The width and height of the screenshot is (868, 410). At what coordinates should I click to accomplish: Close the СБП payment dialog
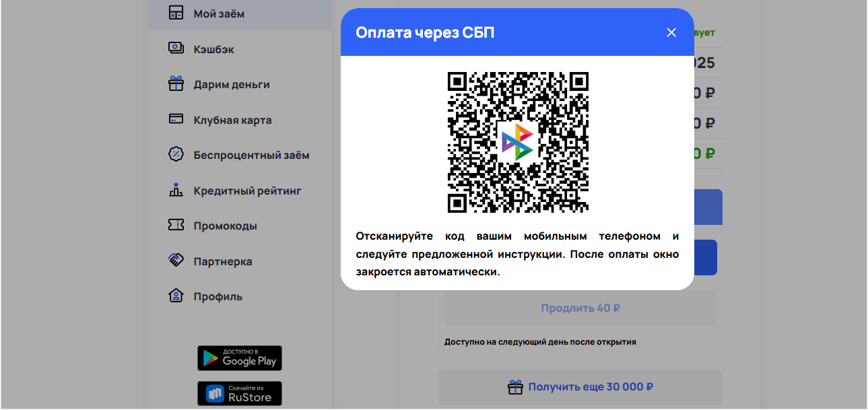671,32
